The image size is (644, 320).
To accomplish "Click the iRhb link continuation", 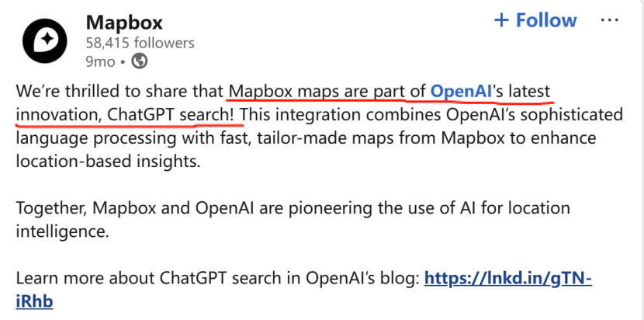I will click(x=33, y=301).
